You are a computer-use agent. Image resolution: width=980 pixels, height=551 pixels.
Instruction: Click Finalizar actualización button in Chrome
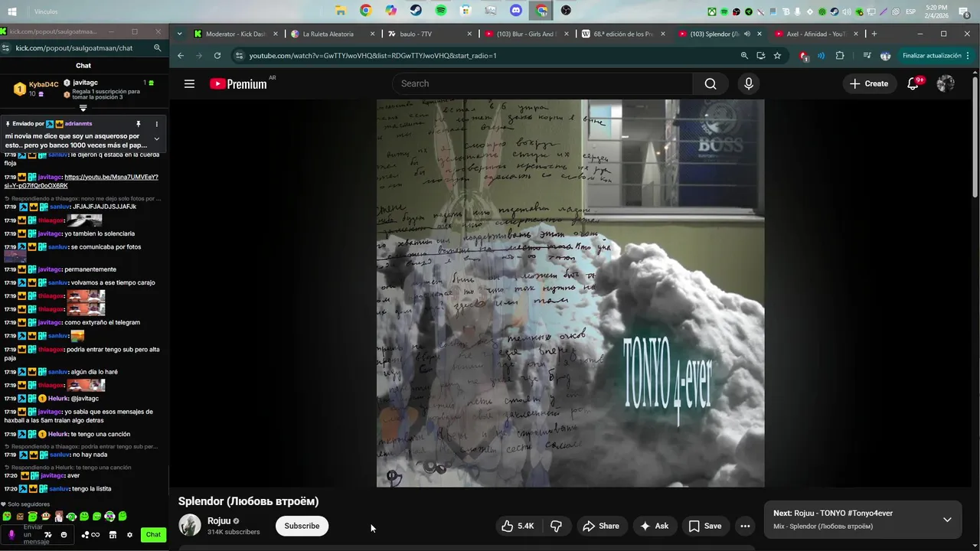(936, 56)
